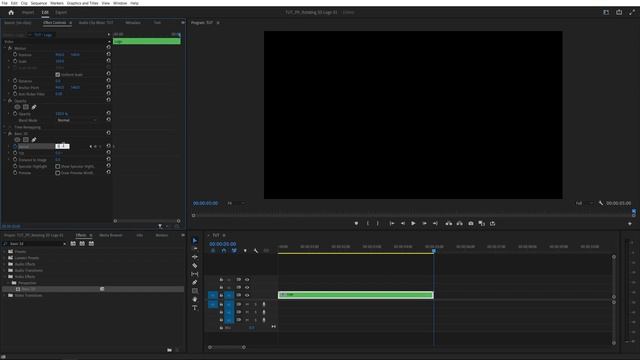The height and width of the screenshot is (360, 640).
Task: Expand Time Remapping group
Action: 5,127
